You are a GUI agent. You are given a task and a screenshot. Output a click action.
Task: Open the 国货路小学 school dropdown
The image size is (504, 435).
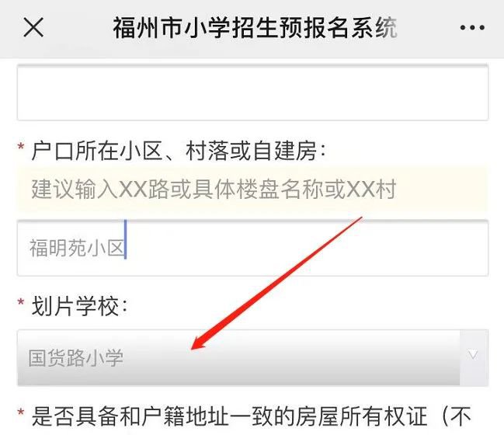252,357
